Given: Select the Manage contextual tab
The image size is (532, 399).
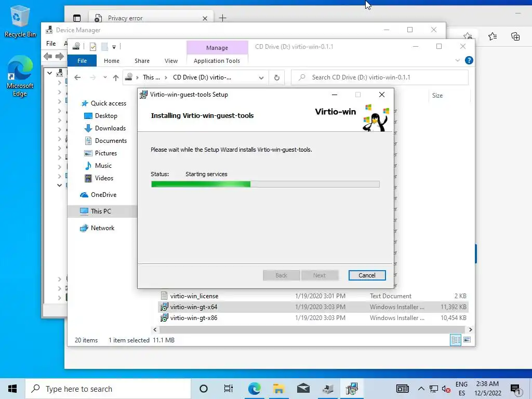Looking at the screenshot, I should tap(217, 48).
